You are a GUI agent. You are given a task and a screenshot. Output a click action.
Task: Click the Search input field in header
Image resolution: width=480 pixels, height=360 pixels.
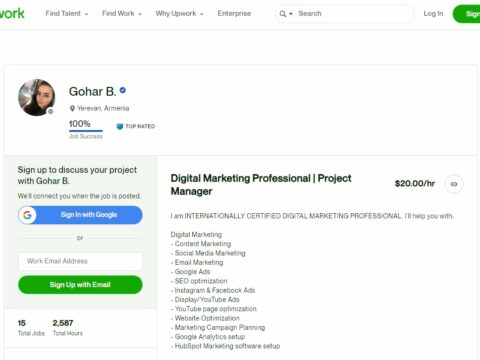click(353, 14)
